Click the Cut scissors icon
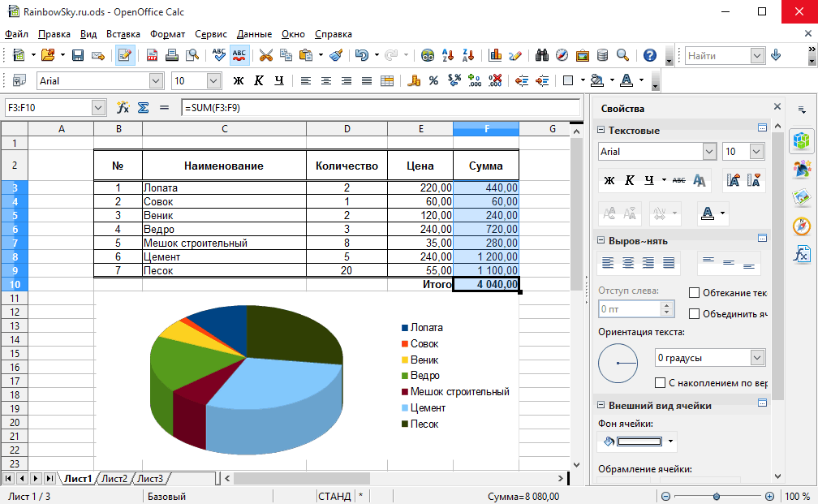The width and height of the screenshot is (818, 504). (x=265, y=55)
